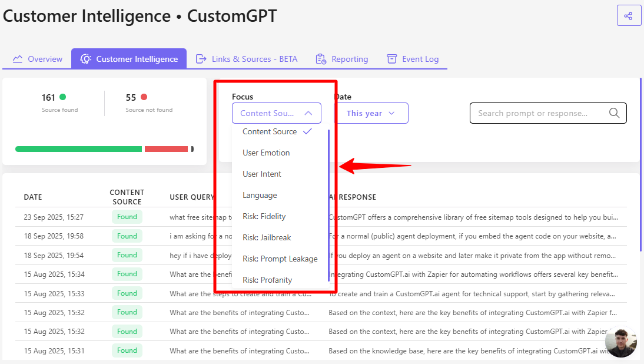This screenshot has height=364, width=644.
Task: Click the Reporting clipboard icon
Action: 321,59
